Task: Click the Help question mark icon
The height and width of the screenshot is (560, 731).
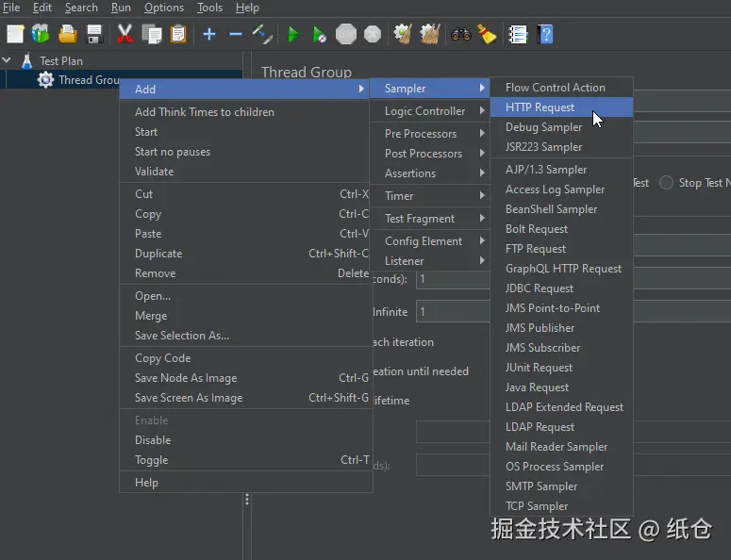Action: coord(545,34)
